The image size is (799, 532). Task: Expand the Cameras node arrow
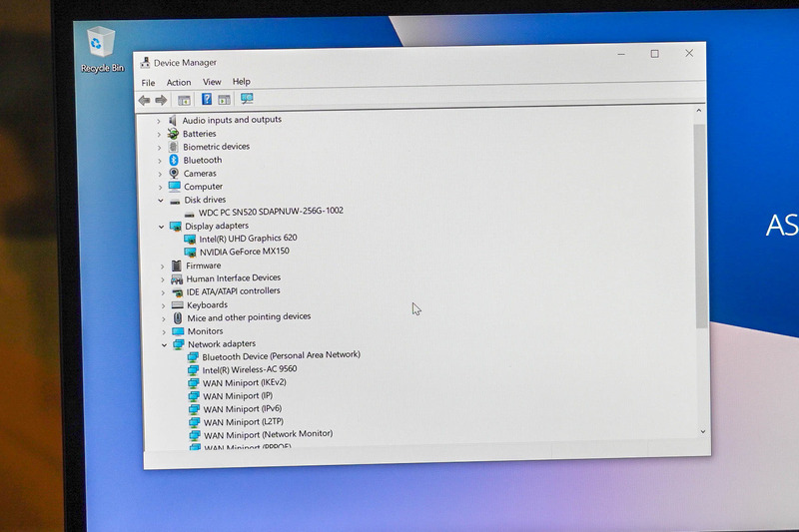click(x=160, y=174)
